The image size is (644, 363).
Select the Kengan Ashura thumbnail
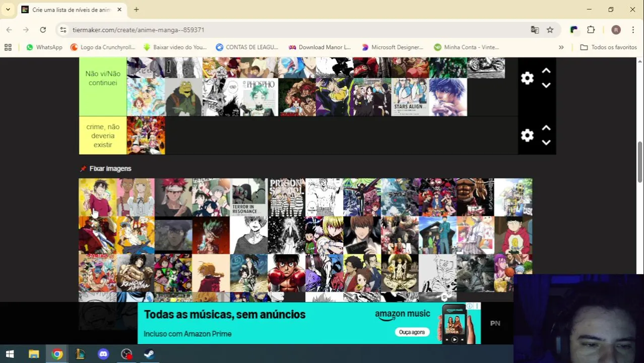click(135, 273)
